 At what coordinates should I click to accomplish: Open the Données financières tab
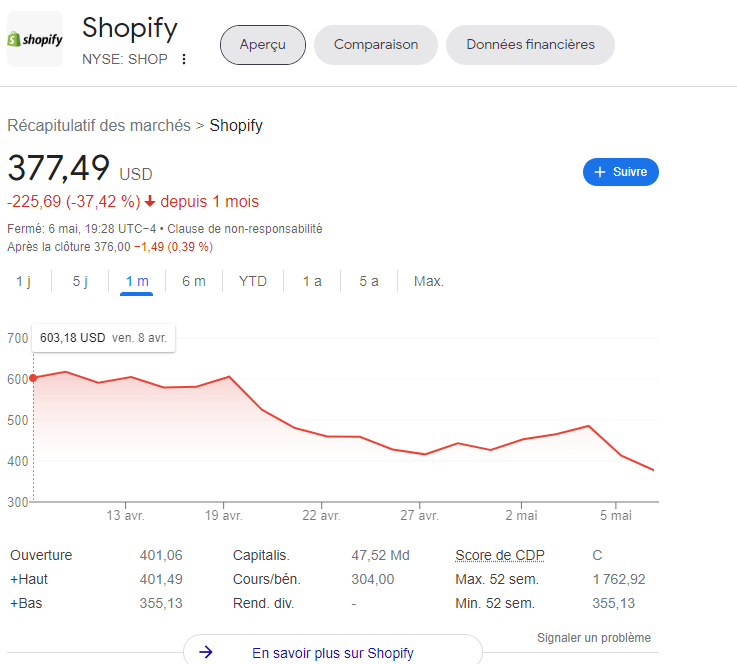[x=530, y=44]
